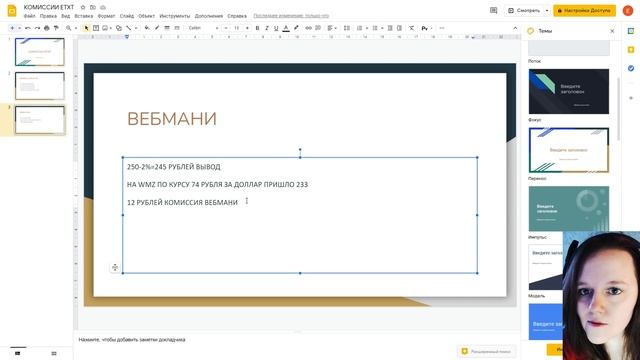Screen dimensions: 640x360
Task: Click the Clear formatting icon
Action: click(x=411, y=28)
